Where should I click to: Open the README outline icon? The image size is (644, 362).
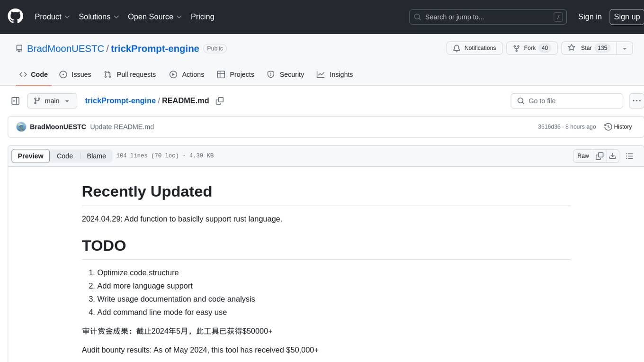pos(629,156)
